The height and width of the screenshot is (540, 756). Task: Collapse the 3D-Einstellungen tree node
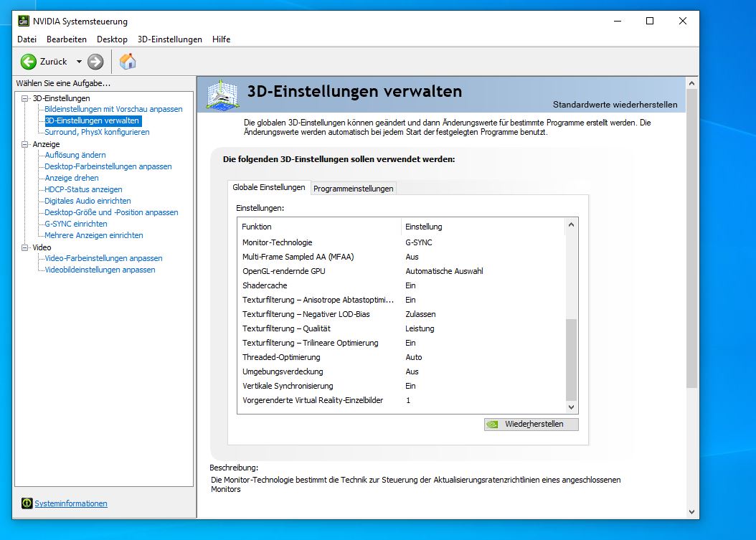tap(24, 98)
